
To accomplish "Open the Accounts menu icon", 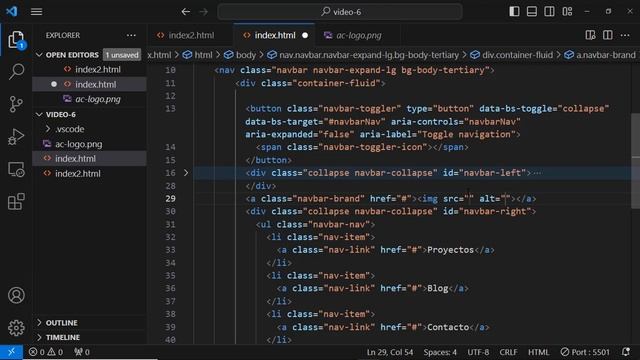I will coord(16,295).
